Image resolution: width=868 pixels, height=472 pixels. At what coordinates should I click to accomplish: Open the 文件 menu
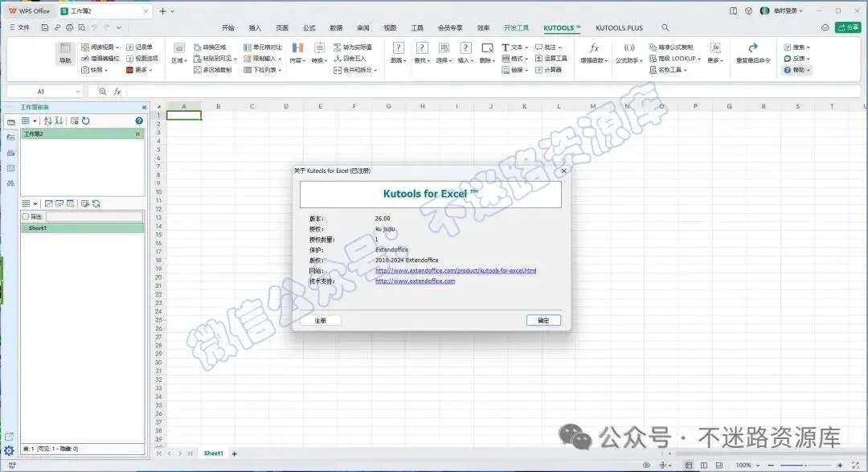click(x=20, y=27)
